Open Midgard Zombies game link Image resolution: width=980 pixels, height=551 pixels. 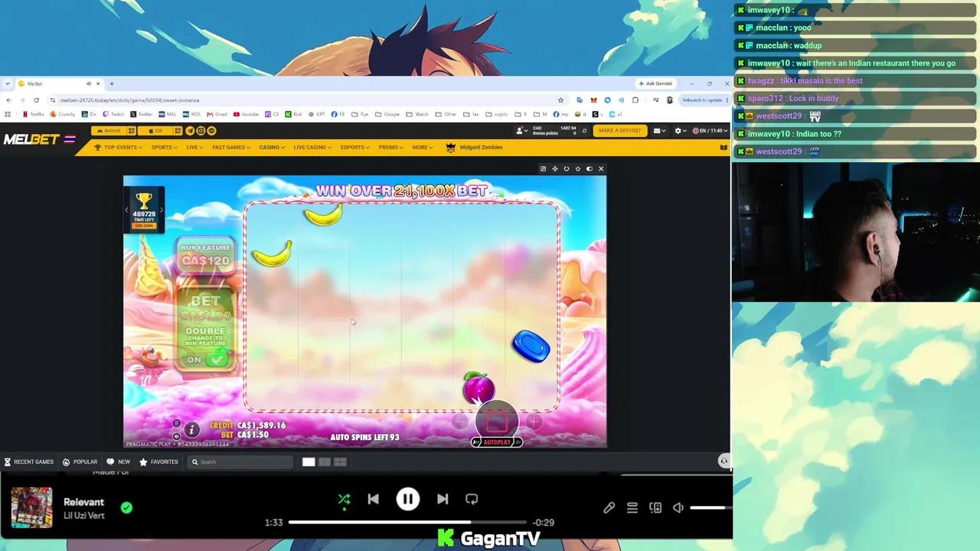(475, 147)
